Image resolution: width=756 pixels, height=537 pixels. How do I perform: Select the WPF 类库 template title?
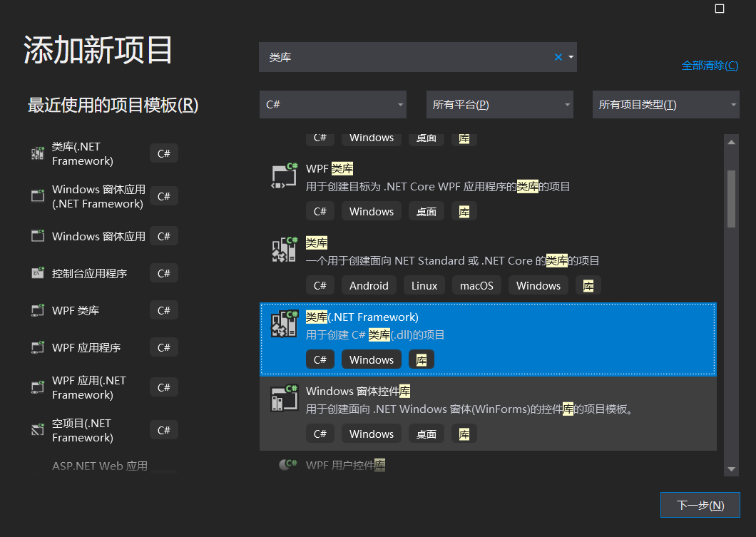330,169
